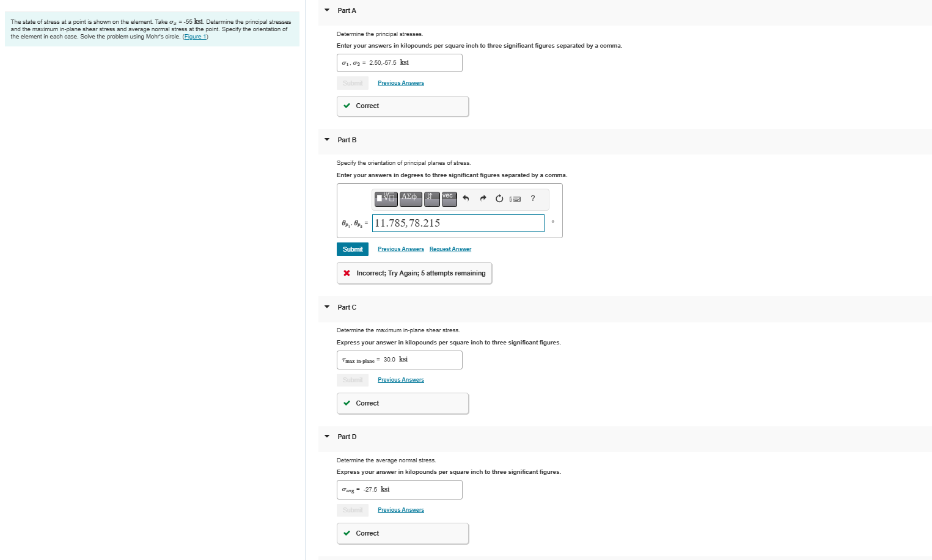Open Previous Answers for Part A

(401, 83)
